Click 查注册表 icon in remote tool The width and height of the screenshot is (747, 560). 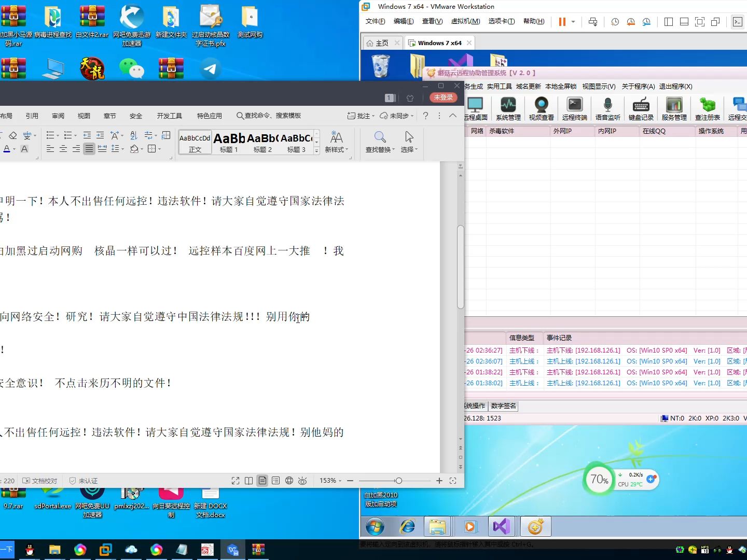coord(708,109)
